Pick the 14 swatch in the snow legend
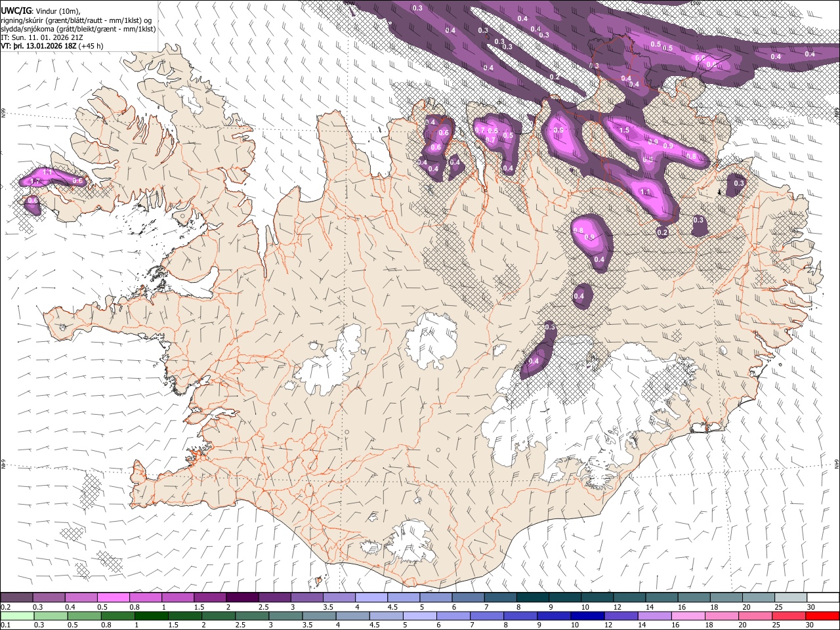Screen dimensions: 840x630 click(661, 598)
